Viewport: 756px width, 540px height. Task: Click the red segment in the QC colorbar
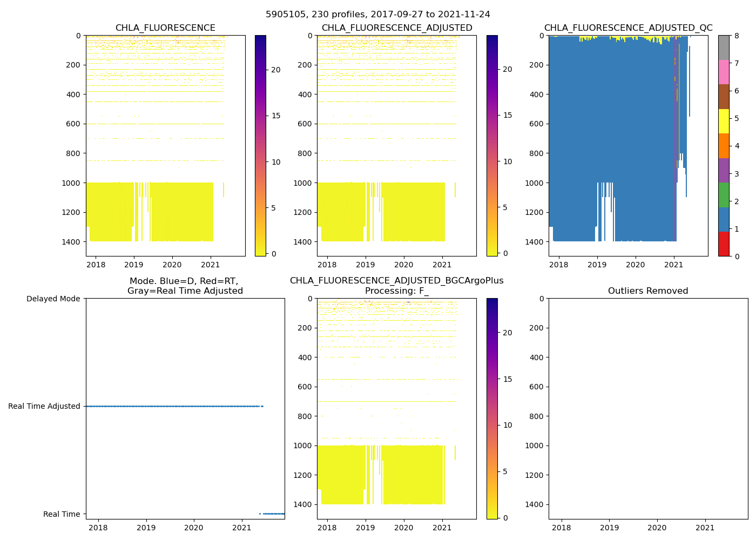(724, 244)
